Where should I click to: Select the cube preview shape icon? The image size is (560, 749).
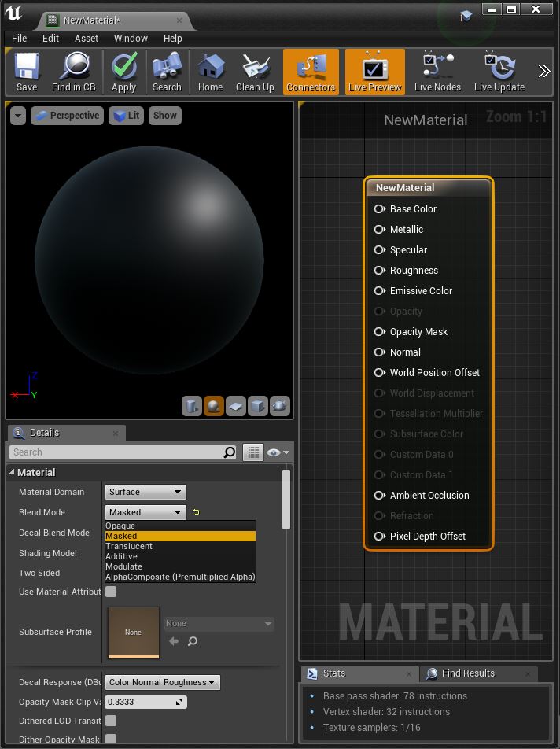(258, 406)
